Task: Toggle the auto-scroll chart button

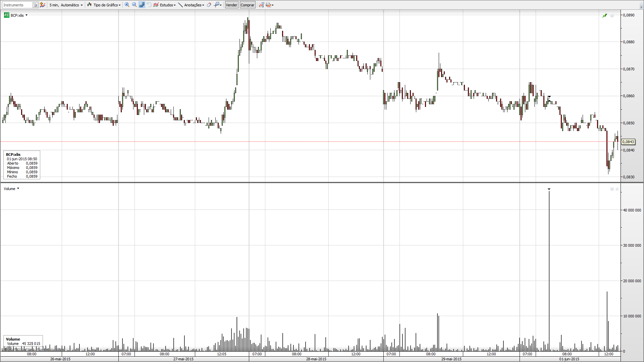Action: tap(142, 5)
